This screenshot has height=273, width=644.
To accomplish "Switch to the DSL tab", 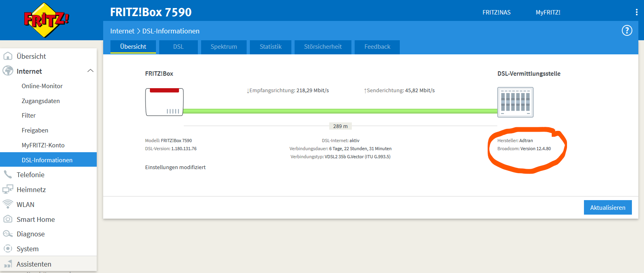I will 179,47.
